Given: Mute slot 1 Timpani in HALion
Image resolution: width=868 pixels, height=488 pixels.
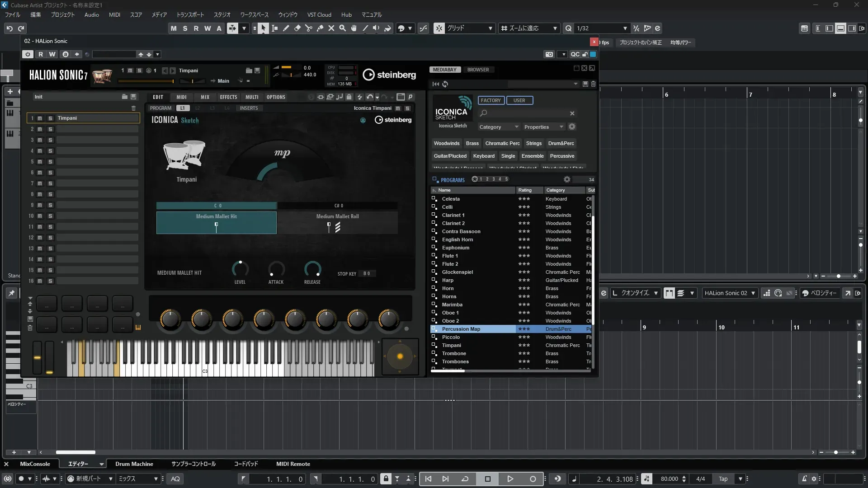Looking at the screenshot, I should (40, 118).
